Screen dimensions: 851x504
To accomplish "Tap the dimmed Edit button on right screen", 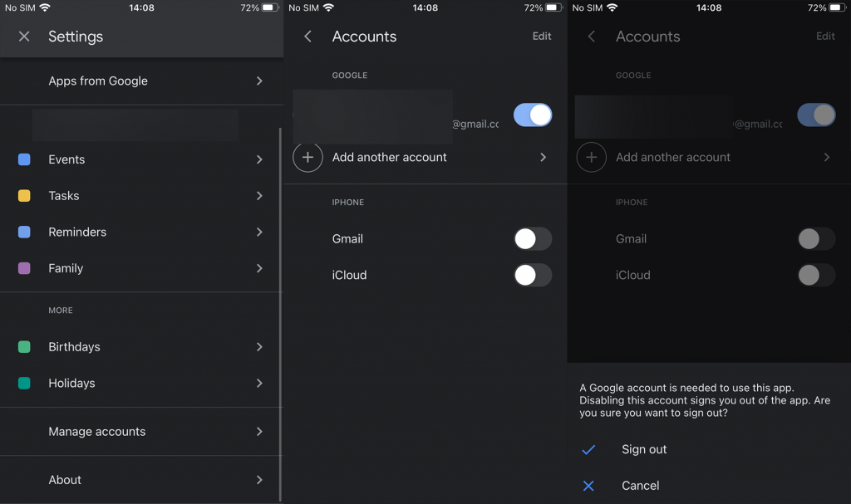I will pos(825,36).
